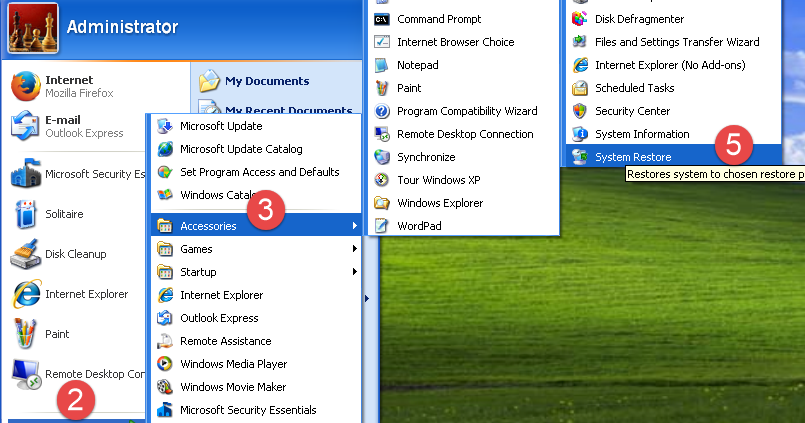Launch Outlook Express from programs list
Viewport: 805px width, 423px height.
pos(256,318)
